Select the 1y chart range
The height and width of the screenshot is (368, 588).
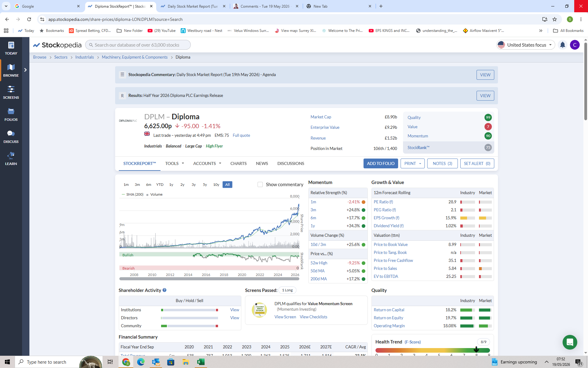click(x=171, y=185)
